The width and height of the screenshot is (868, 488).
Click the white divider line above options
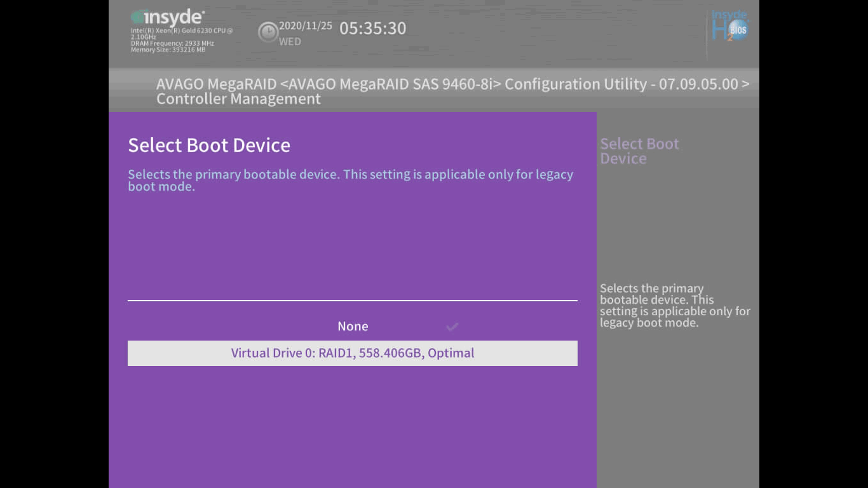pyautogui.click(x=353, y=300)
